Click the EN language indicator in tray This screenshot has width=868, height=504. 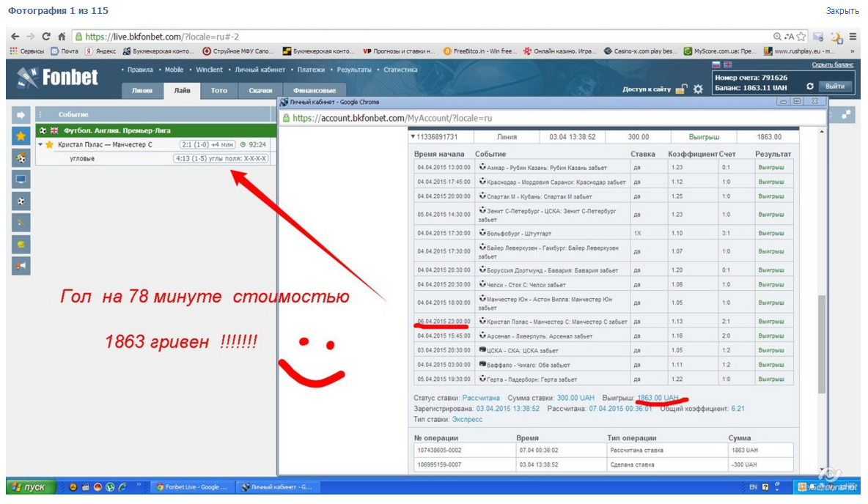click(753, 487)
